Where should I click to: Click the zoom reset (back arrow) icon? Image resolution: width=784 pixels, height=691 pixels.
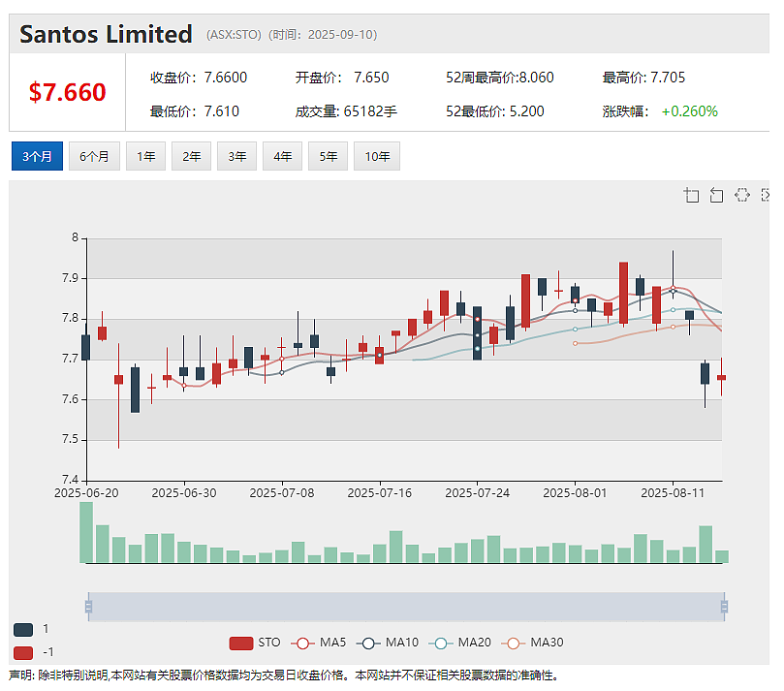tap(716, 195)
